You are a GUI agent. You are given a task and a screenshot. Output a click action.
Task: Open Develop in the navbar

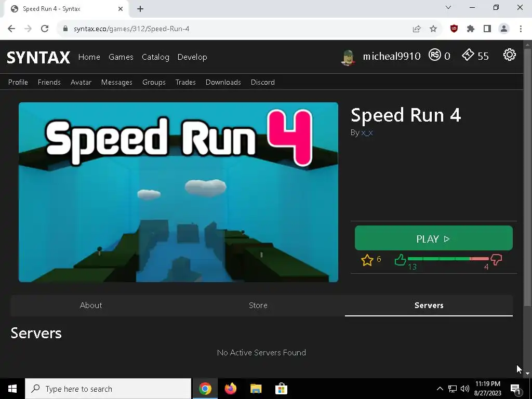pyautogui.click(x=192, y=57)
